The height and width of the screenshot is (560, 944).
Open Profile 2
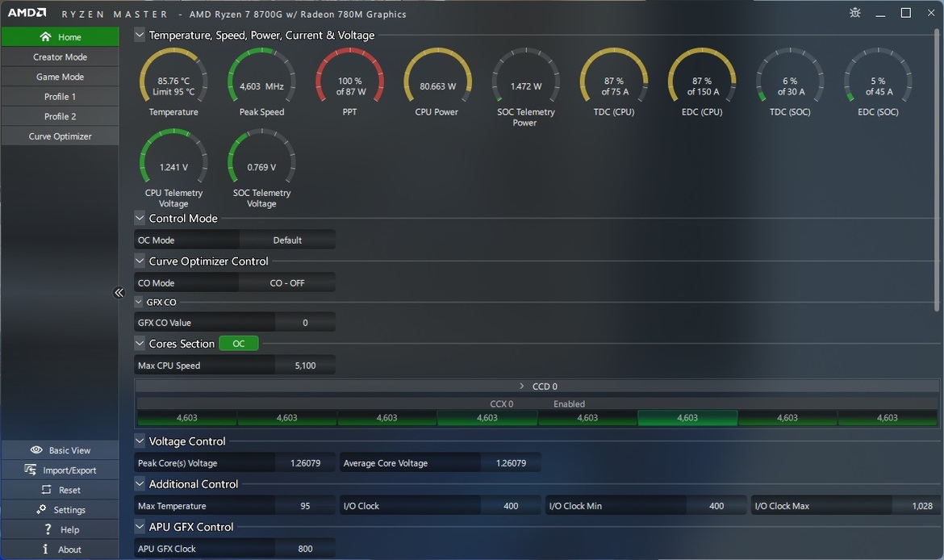click(x=61, y=116)
